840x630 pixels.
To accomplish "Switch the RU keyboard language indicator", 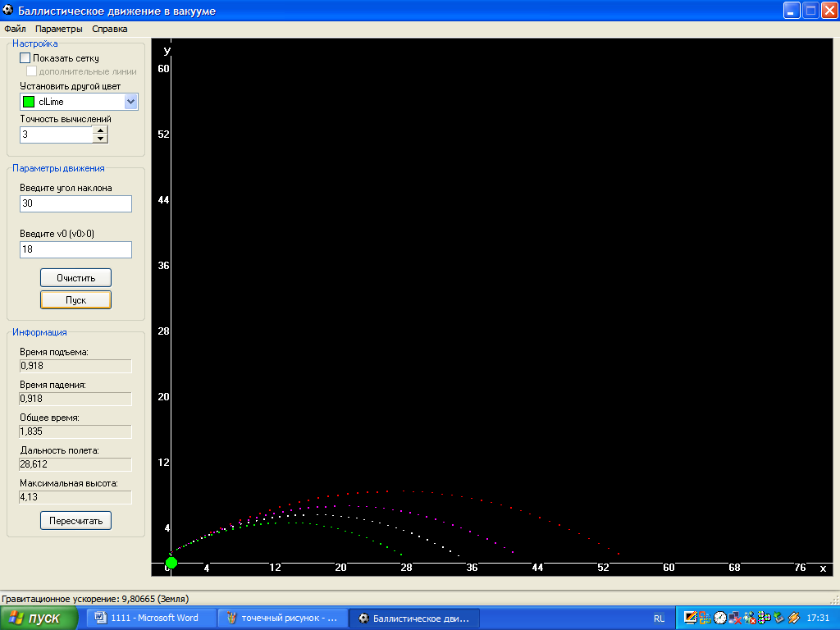I will pyautogui.click(x=660, y=618).
